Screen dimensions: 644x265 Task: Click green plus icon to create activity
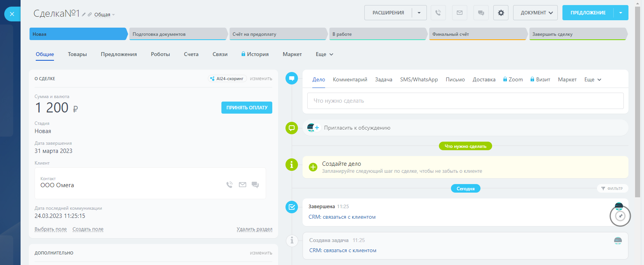(x=313, y=167)
